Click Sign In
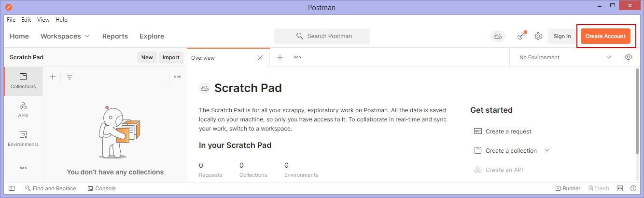The height and width of the screenshot is (198, 644). (562, 36)
